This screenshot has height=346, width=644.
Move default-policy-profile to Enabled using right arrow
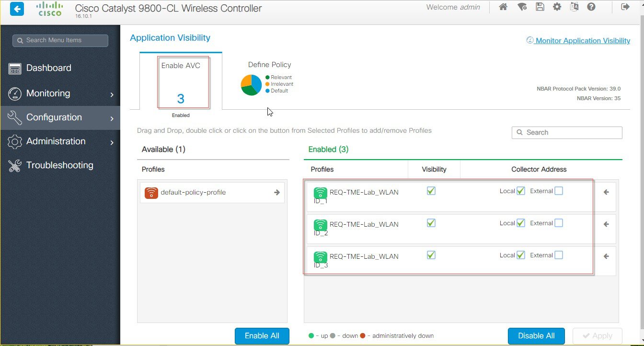pos(277,192)
